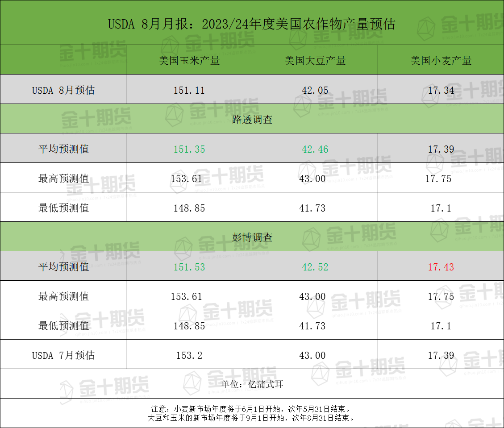Select the '美国小麦产量' column header
This screenshot has height=428, width=504.
(441, 60)
